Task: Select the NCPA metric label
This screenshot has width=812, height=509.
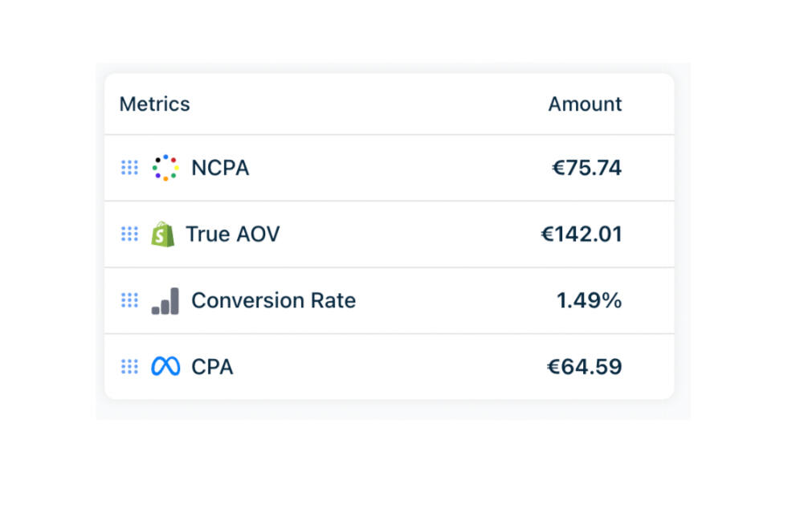Action: click(x=220, y=169)
